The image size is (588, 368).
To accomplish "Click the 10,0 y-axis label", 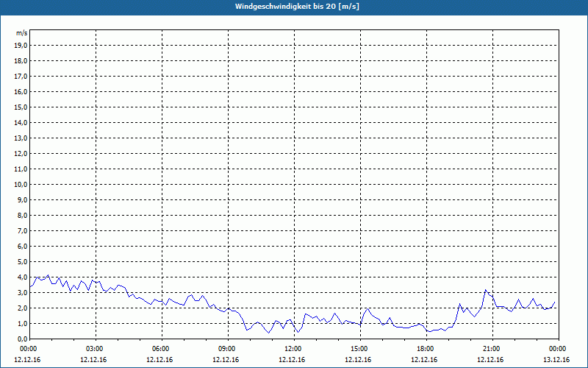I will coord(21,184).
